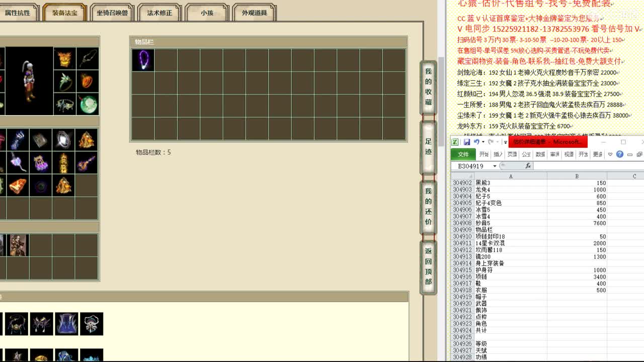Open the Customize Quick Access Toolbar dropdown

pyautogui.click(x=505, y=142)
